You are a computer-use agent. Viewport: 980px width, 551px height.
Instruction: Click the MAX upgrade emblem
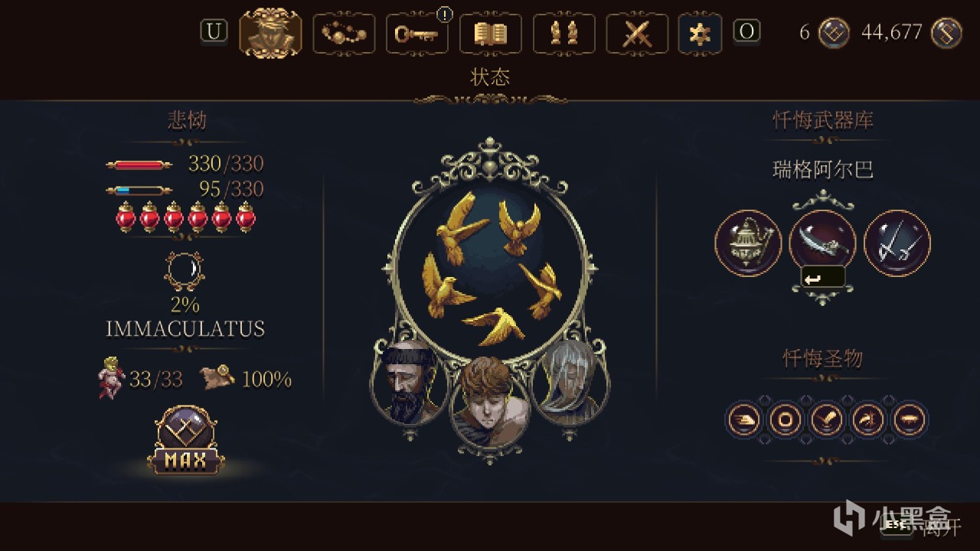pyautogui.click(x=186, y=440)
